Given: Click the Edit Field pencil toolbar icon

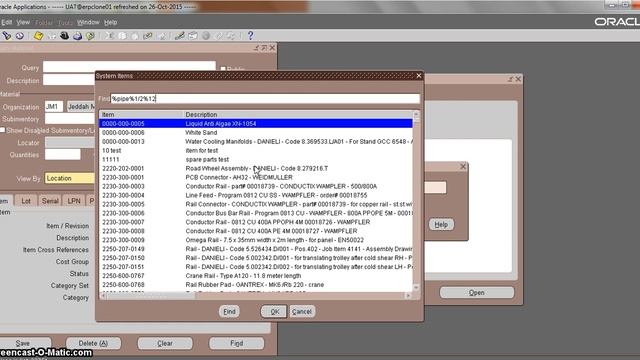Looking at the screenshot, I should click(x=180, y=36).
